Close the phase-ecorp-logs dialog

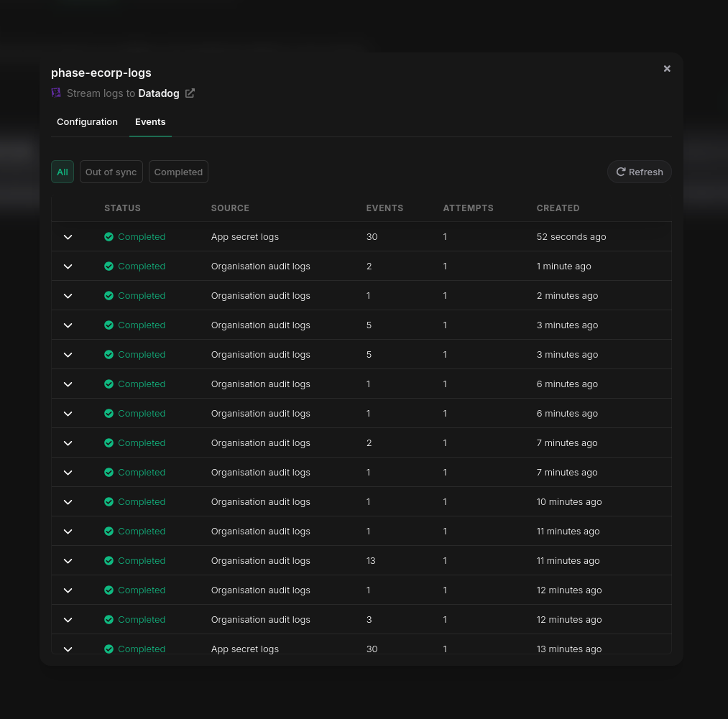click(x=667, y=69)
